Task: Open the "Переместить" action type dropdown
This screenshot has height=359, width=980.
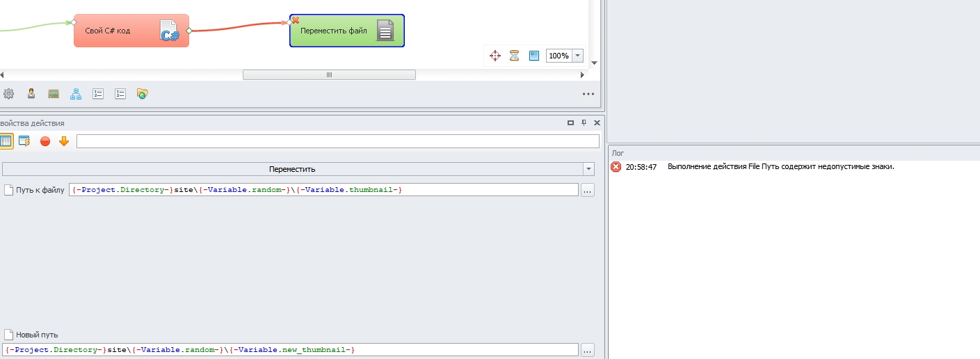Action: coord(298,169)
